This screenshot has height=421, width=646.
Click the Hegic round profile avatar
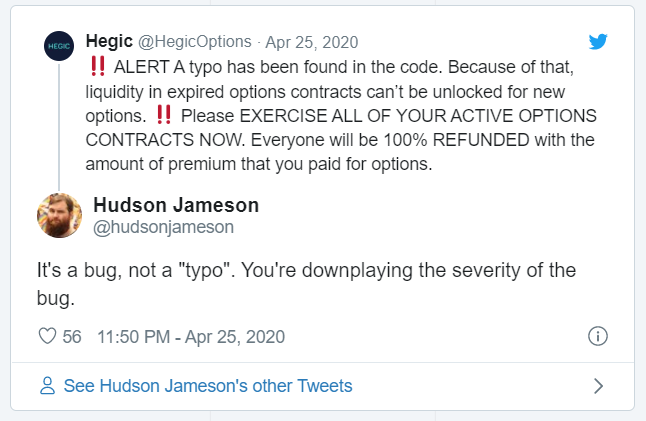pyautogui.click(x=59, y=46)
